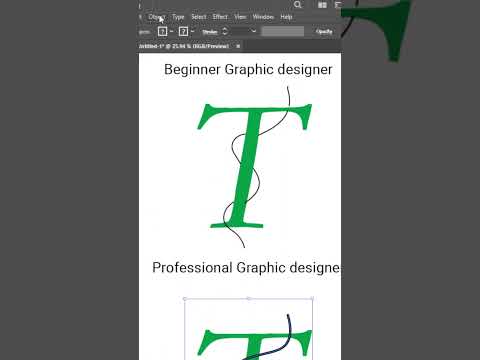Expand the stroke weight dropdown chevron

[254, 31]
